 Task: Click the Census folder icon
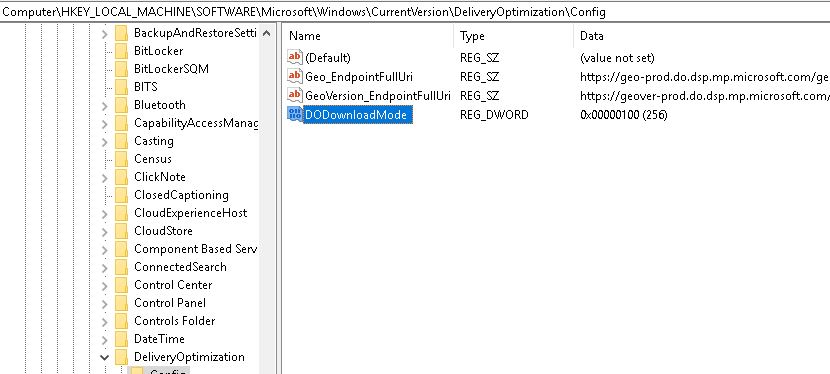click(121, 159)
